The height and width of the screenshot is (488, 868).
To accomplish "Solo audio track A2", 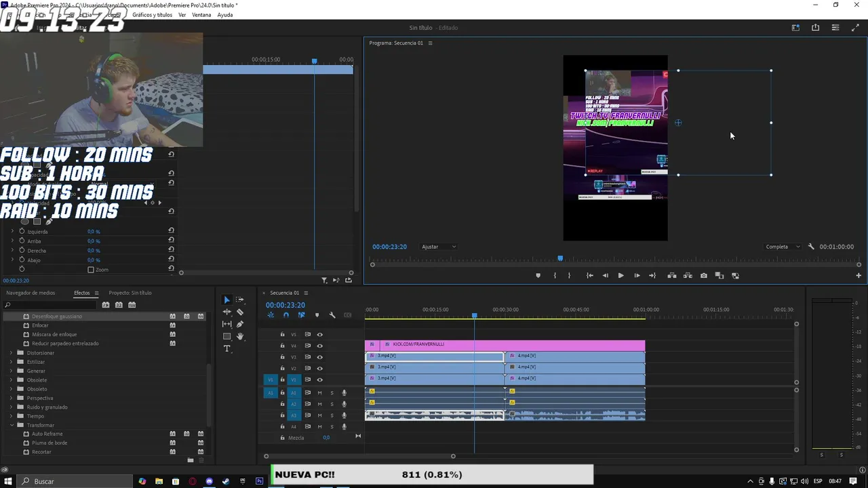I will 332,404.
